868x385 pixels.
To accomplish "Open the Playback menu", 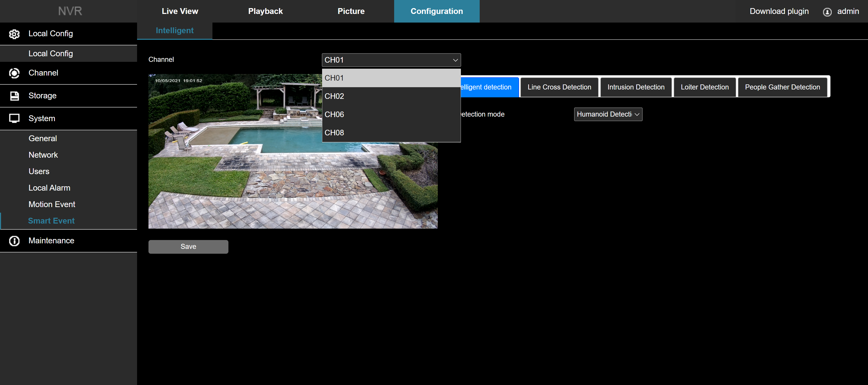I will 265,11.
